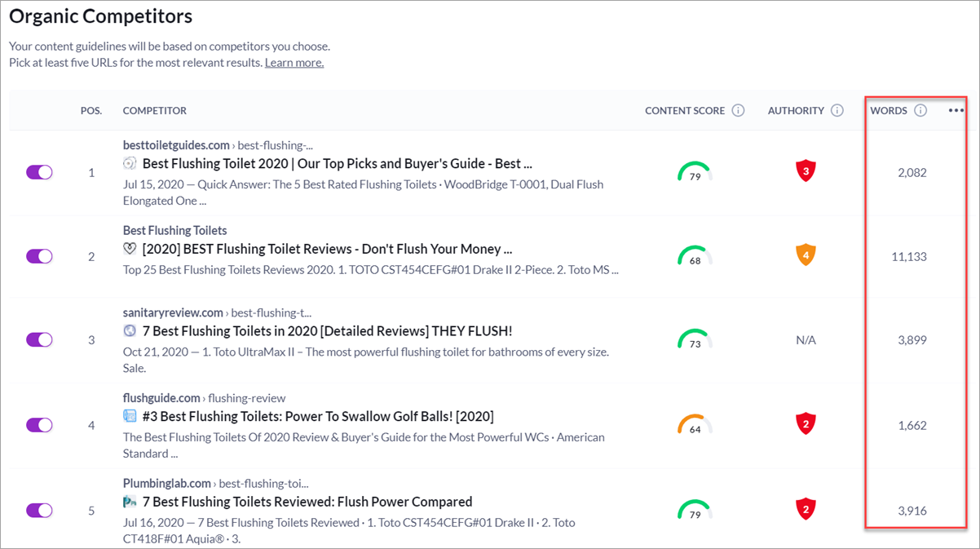Screen dimensions: 980x549
Task: Click the Content Score column header
Action: [684, 111]
